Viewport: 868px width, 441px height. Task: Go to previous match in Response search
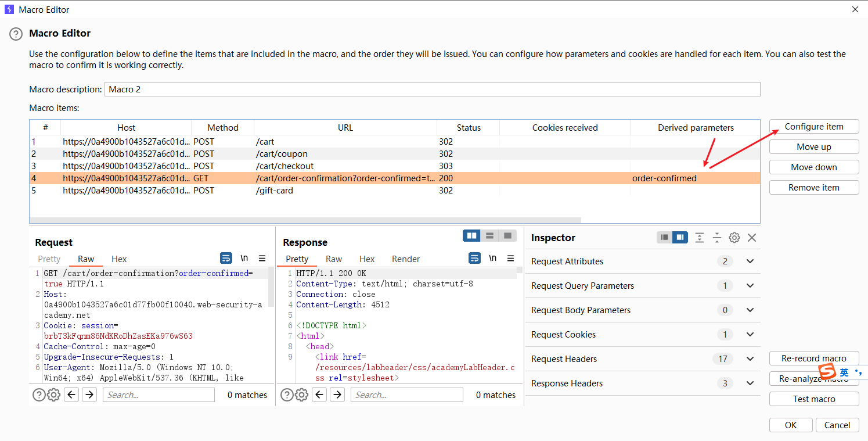tap(319, 395)
